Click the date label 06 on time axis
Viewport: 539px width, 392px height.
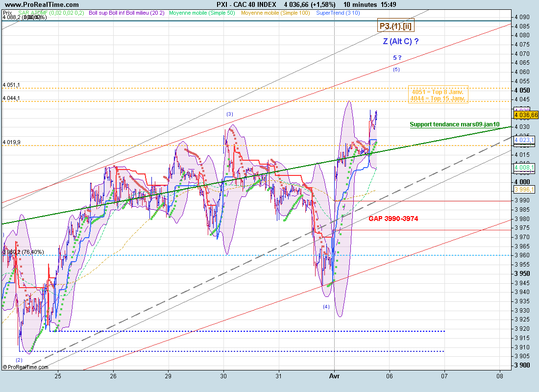389,376
